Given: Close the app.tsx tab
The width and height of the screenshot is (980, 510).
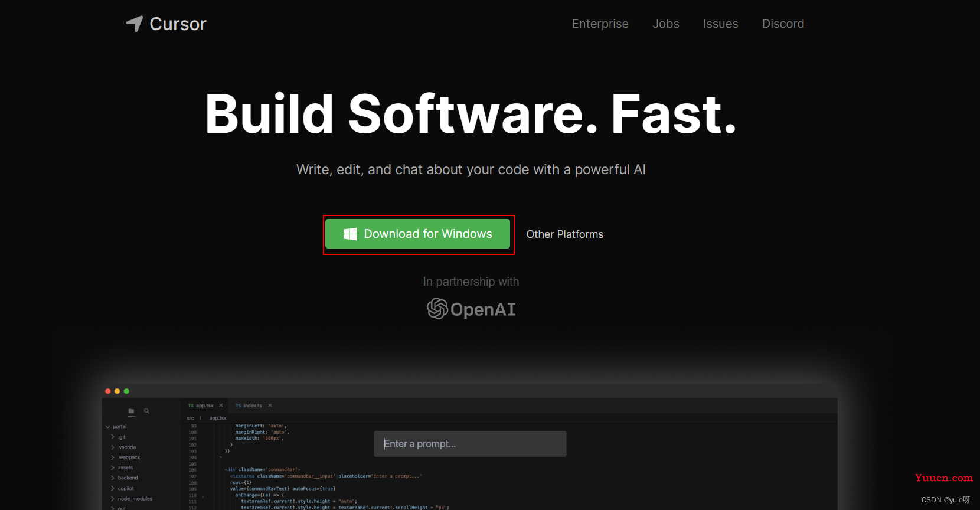Looking at the screenshot, I should 221,406.
